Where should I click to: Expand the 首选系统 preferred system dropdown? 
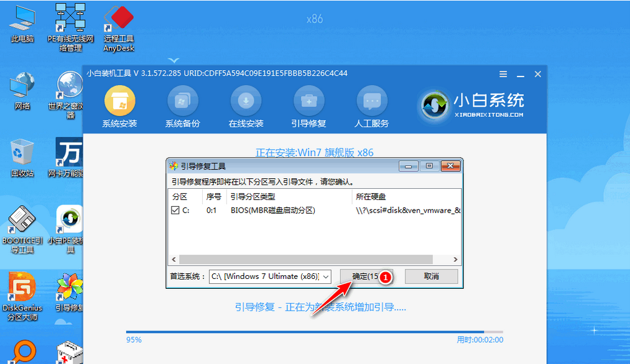pyautogui.click(x=327, y=276)
